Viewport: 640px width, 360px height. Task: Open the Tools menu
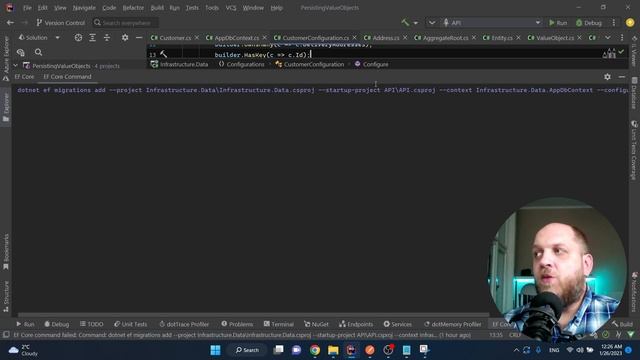(212, 8)
